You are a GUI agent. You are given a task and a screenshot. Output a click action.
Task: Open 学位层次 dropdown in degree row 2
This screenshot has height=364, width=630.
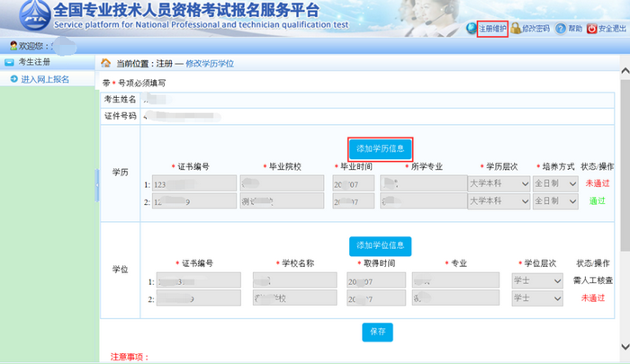pyautogui.click(x=537, y=298)
